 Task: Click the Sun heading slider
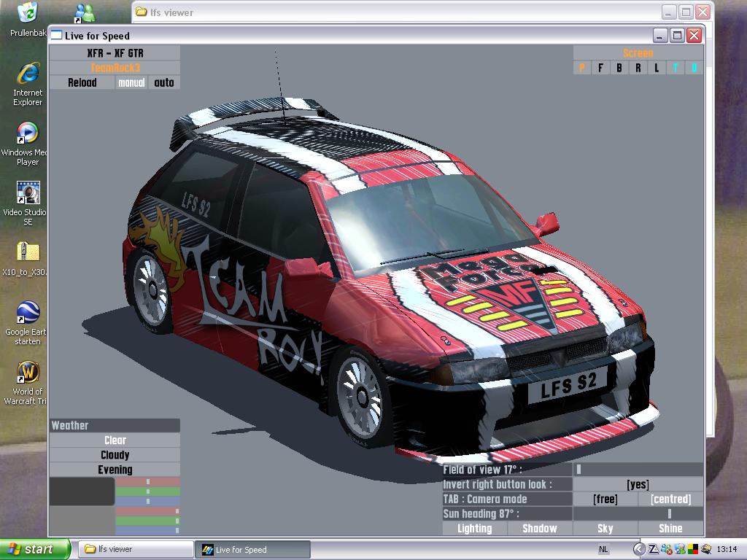tap(638, 514)
